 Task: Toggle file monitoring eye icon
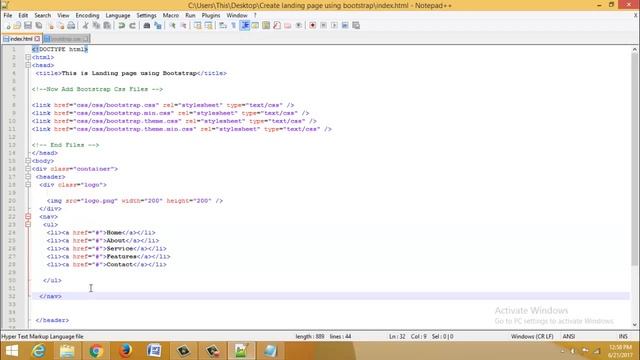pos(299,25)
